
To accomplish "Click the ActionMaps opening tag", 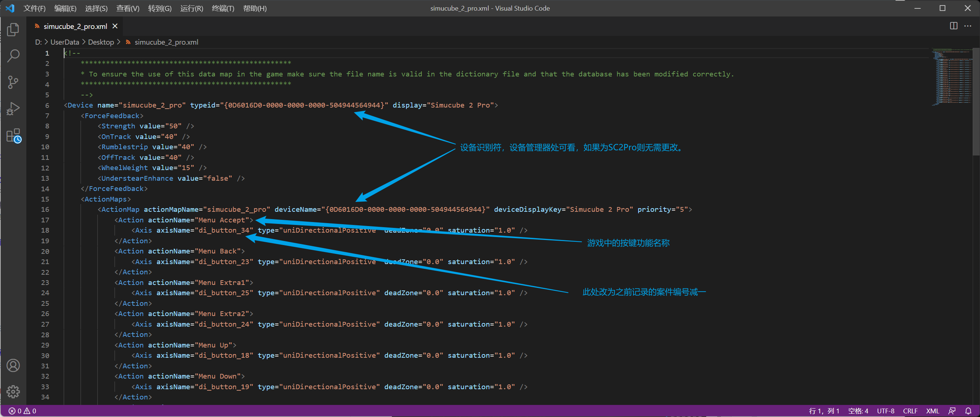I will (x=105, y=199).
